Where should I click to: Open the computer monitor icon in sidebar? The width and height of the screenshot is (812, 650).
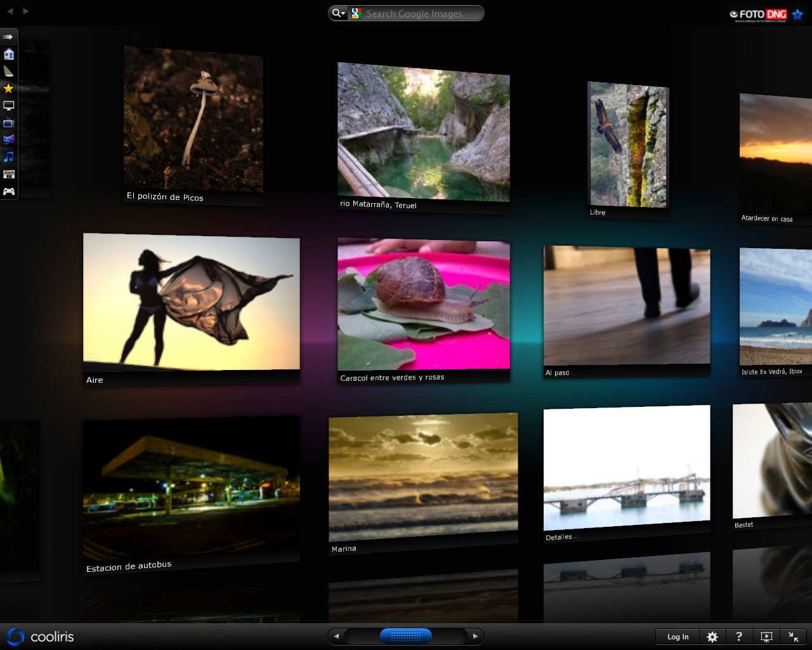[x=9, y=106]
